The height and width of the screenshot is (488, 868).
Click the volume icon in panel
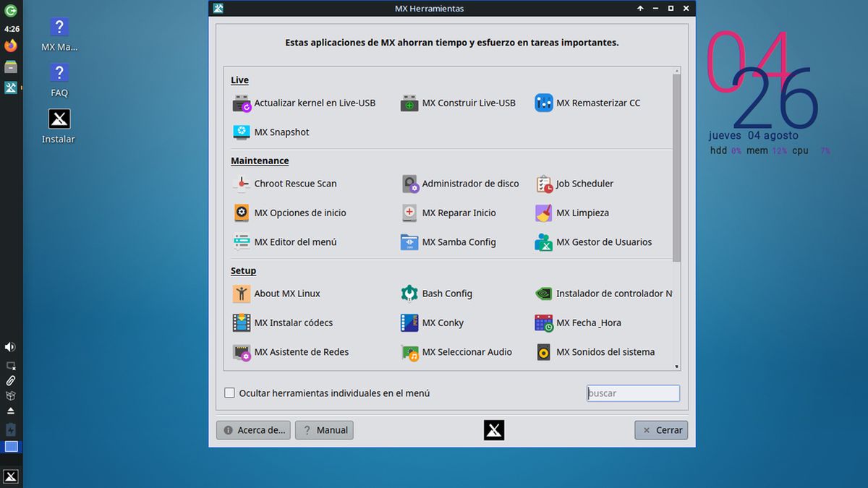coord(10,347)
